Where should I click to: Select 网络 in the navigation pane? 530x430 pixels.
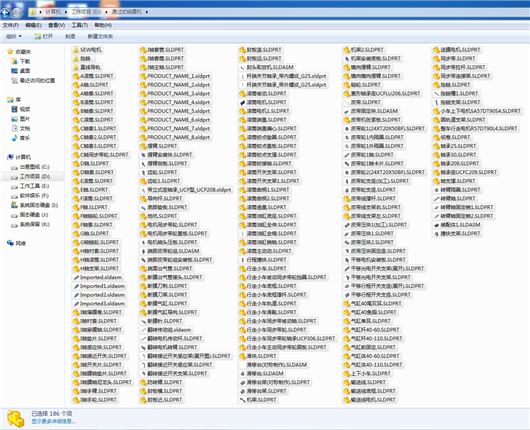point(16,243)
